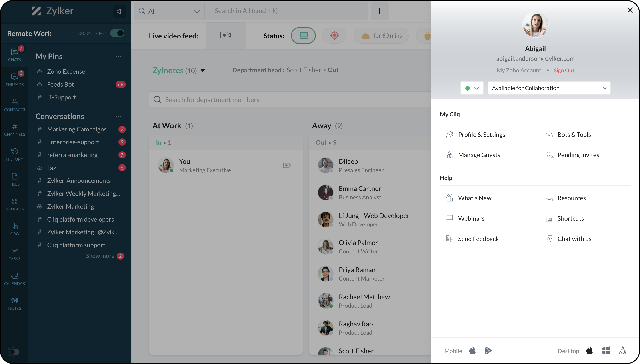The image size is (640, 364).
Task: Click the Linux desktop download icon
Action: tap(622, 350)
